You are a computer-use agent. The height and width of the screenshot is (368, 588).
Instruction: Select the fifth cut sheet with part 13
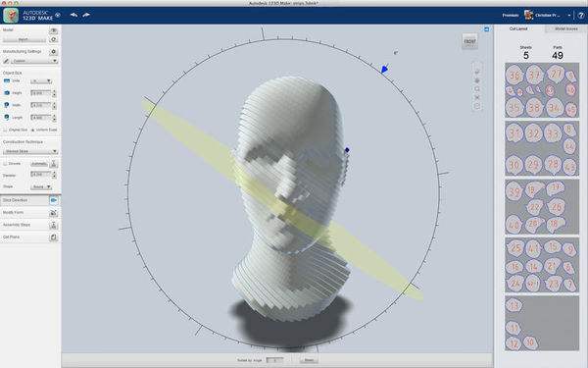[542, 323]
